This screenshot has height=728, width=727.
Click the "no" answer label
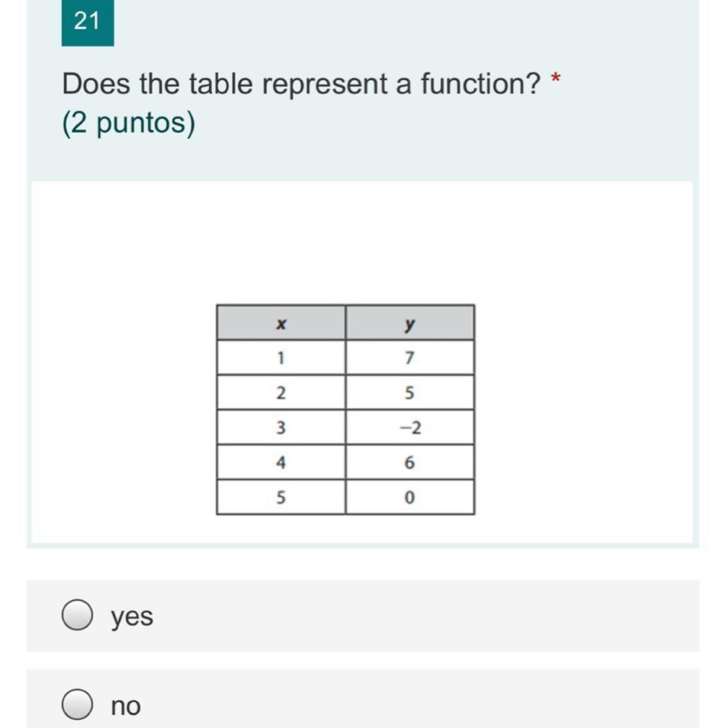pyautogui.click(x=126, y=706)
